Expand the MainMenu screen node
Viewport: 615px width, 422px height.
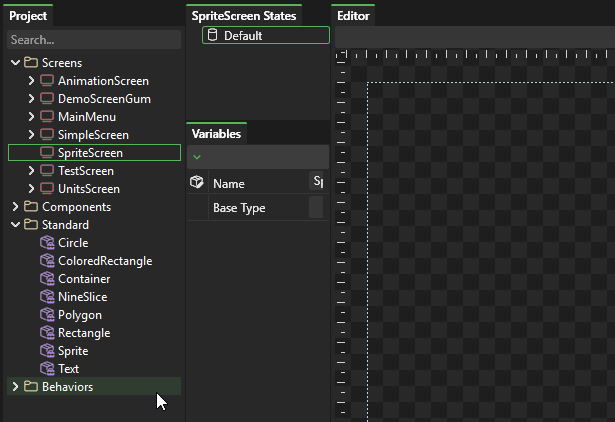point(31,117)
